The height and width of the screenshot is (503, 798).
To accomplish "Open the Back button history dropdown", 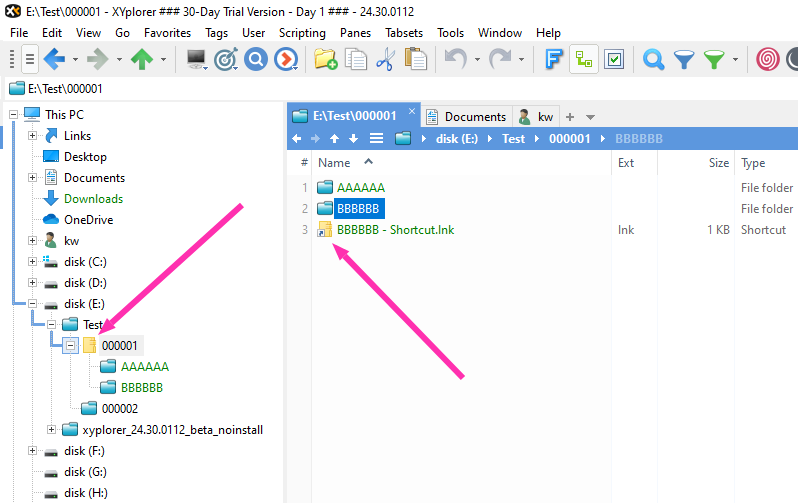I will click(75, 60).
